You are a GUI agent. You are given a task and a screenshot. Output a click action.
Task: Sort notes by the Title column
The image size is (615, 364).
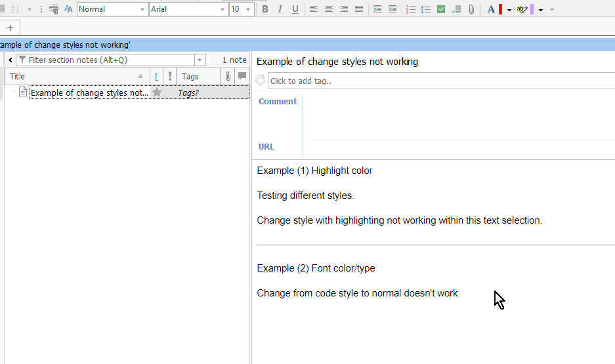[x=77, y=76]
